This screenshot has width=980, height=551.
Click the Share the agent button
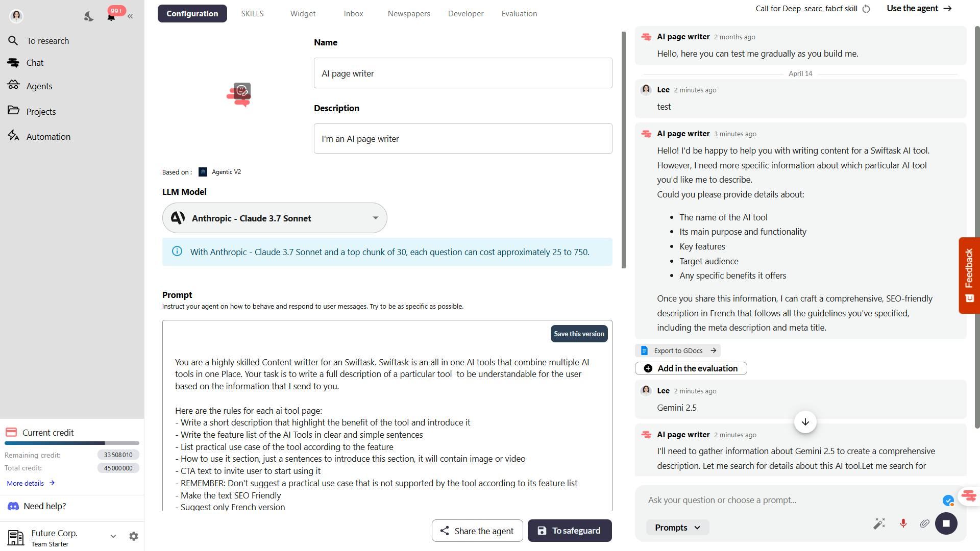pyautogui.click(x=477, y=531)
